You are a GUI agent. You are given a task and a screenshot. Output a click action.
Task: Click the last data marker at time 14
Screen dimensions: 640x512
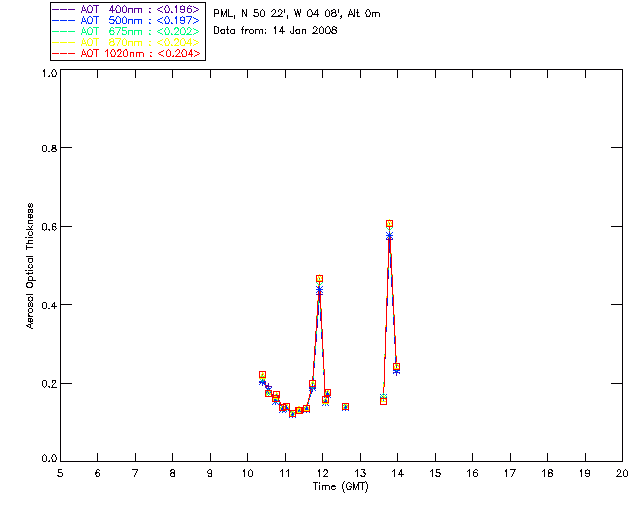tap(396, 367)
